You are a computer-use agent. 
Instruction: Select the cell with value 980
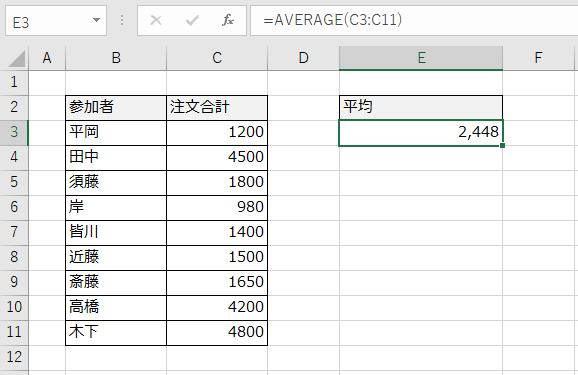click(x=217, y=208)
